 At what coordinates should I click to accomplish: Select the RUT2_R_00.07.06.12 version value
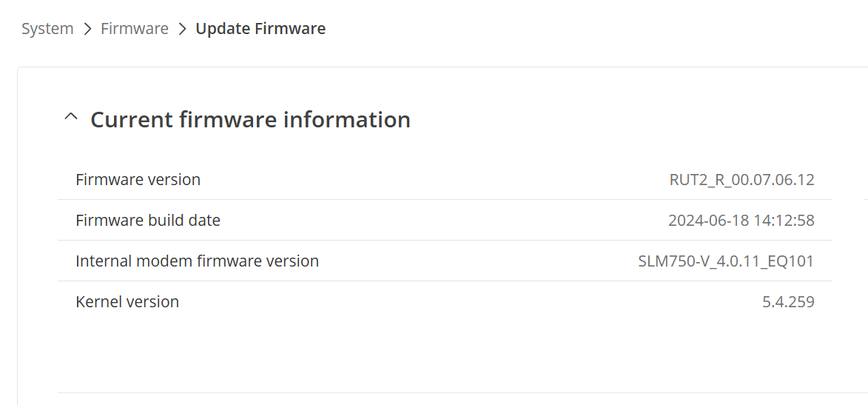(x=741, y=180)
